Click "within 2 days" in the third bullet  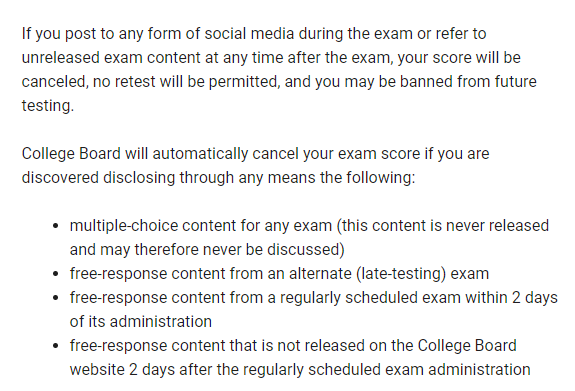coord(512,297)
